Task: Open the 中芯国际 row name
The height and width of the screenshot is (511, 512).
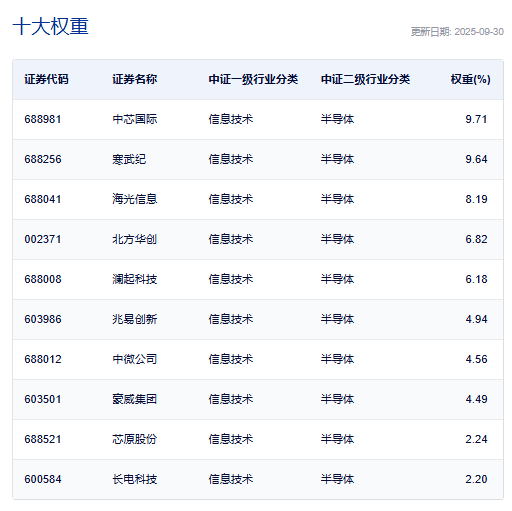Action: point(134,119)
